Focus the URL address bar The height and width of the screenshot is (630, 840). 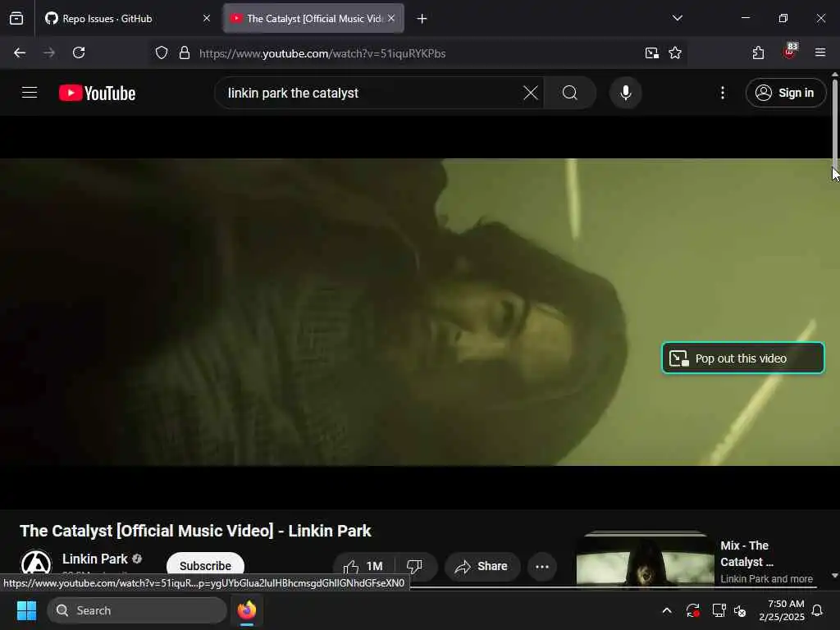pyautogui.click(x=418, y=53)
